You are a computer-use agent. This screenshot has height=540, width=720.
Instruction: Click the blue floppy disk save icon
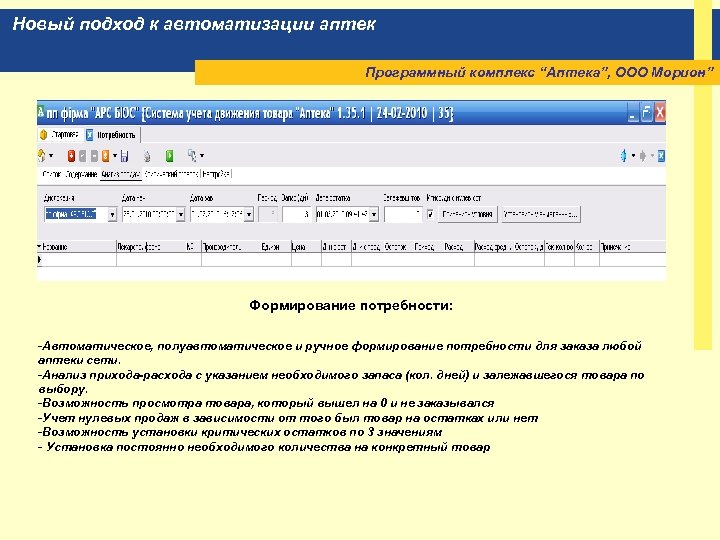tap(124, 156)
